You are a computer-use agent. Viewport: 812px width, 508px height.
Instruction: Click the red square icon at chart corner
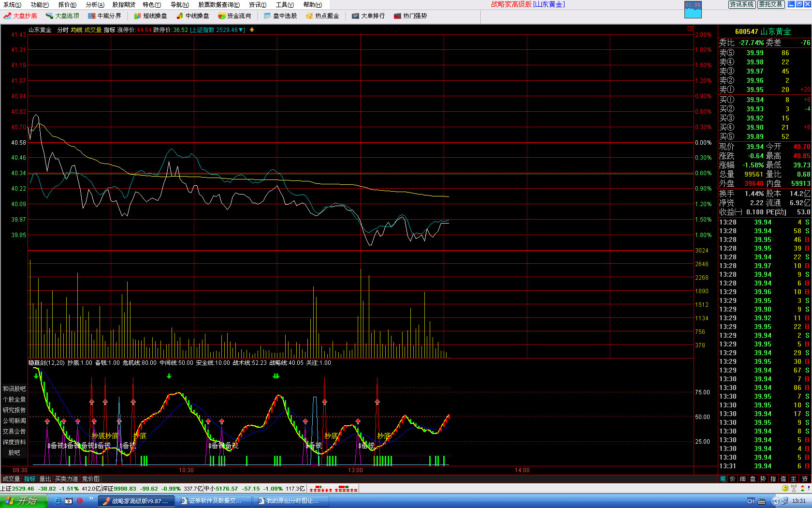point(690,29)
